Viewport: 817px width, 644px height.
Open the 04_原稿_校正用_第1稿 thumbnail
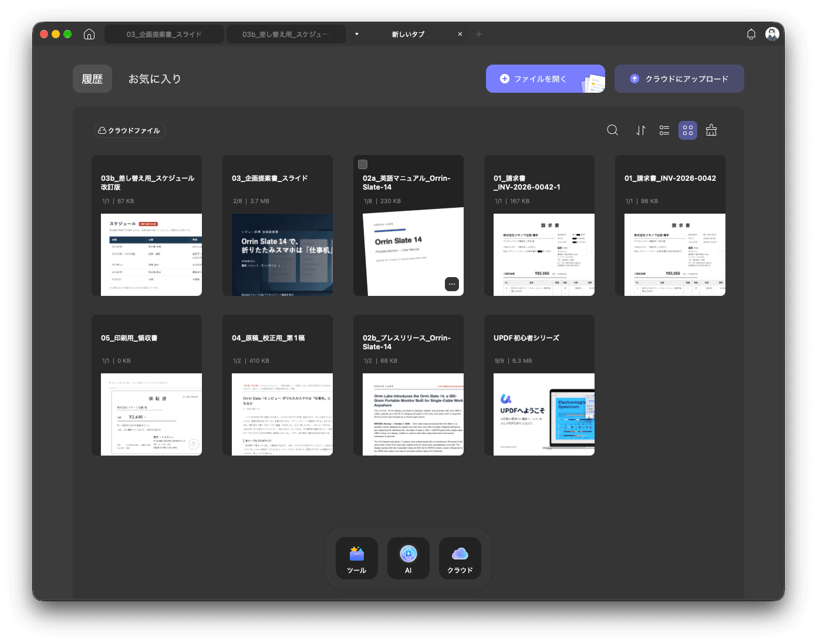[282, 414]
